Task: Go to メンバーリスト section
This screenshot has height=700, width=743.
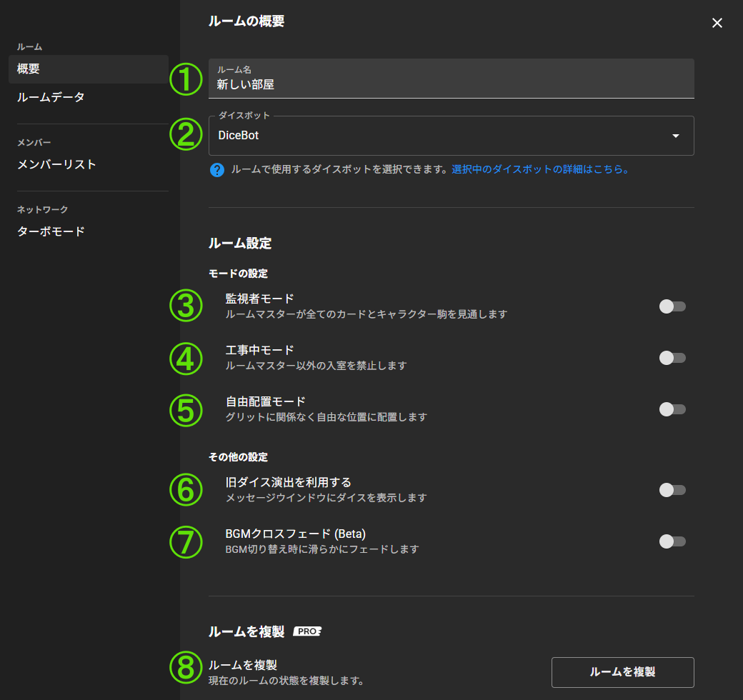Action: 56,164
